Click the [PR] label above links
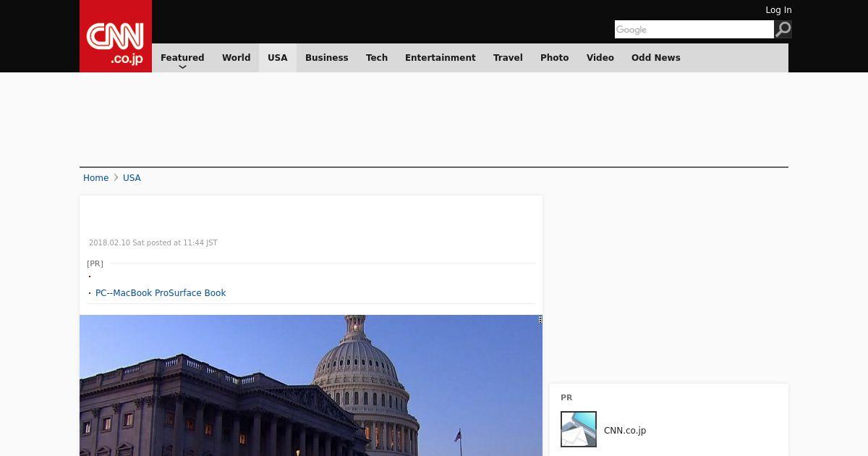Viewport: 868px width, 456px height. pyautogui.click(x=95, y=263)
